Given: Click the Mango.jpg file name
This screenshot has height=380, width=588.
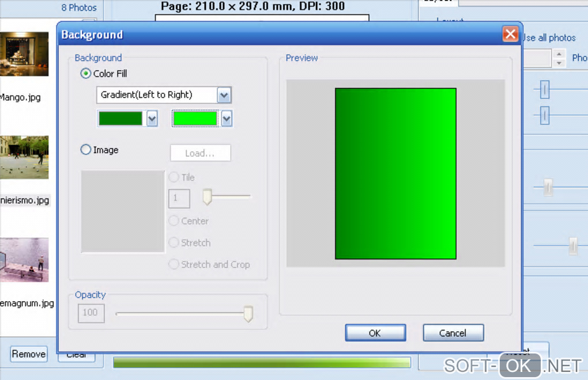Looking at the screenshot, I should point(20,97).
